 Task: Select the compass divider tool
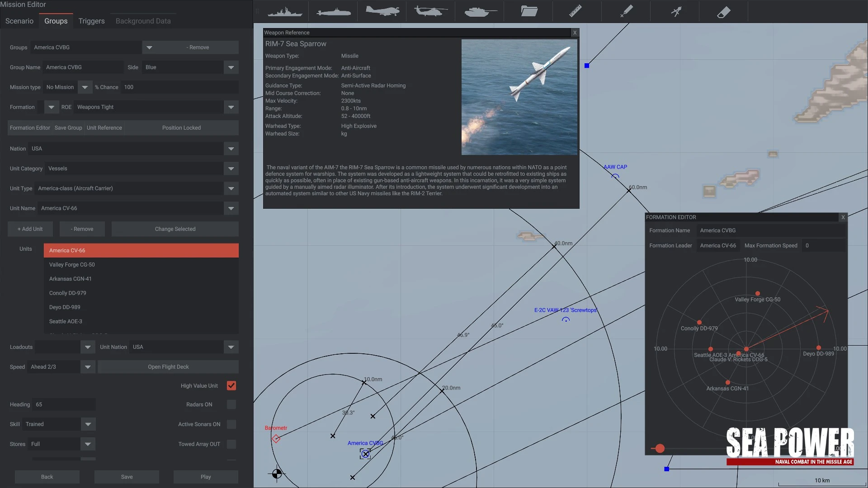coord(676,11)
